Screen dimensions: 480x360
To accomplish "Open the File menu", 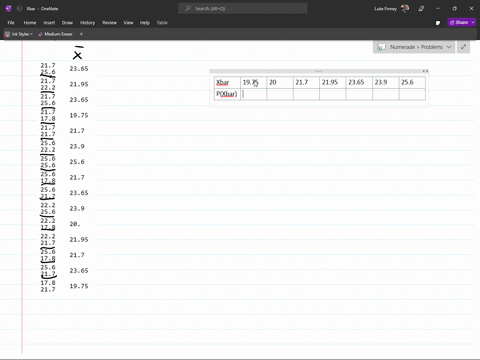I will (11, 23).
